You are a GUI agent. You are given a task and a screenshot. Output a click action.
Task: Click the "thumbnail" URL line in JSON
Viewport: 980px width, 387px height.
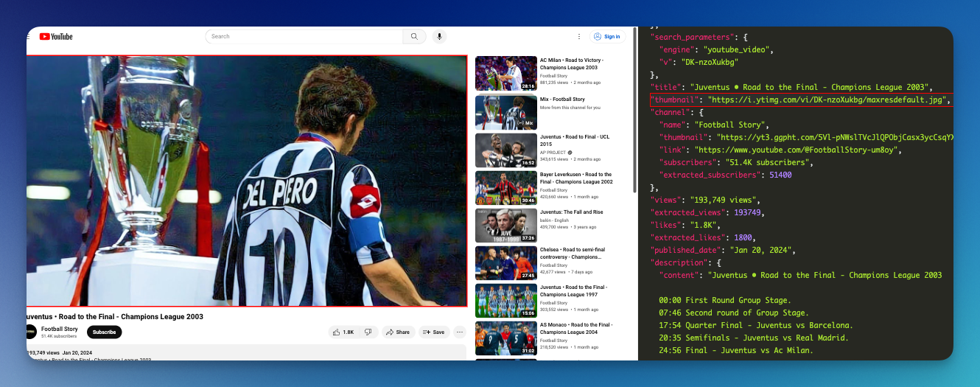pyautogui.click(x=801, y=100)
